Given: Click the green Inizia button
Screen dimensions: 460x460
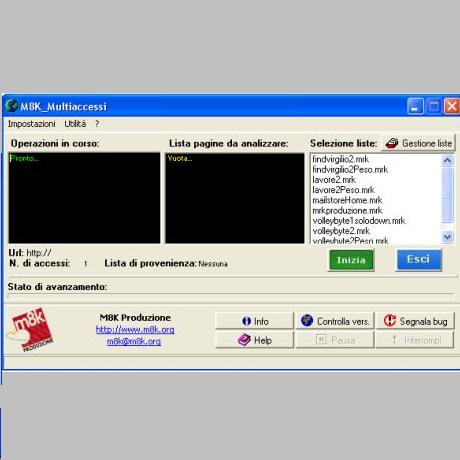Looking at the screenshot, I should (351, 260).
